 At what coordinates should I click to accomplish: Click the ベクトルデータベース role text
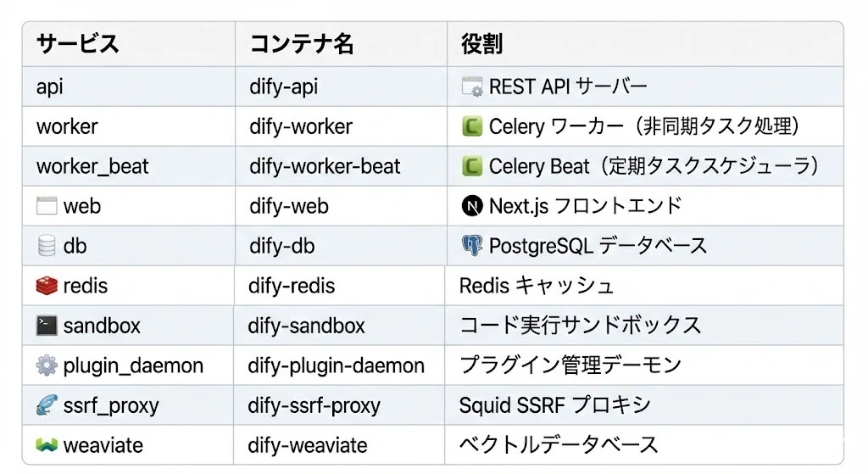(559, 444)
